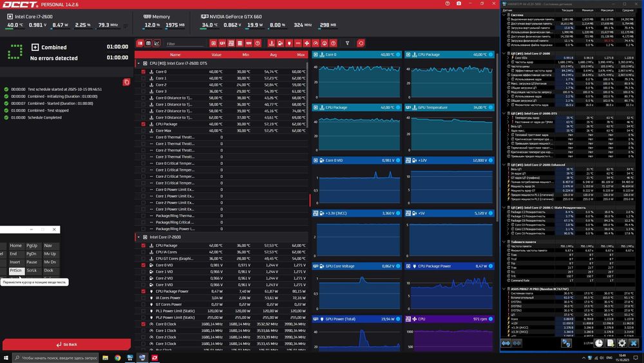The image size is (644, 363).
Task: Click HWiNFO clock reset icon
Action: [x=599, y=343]
